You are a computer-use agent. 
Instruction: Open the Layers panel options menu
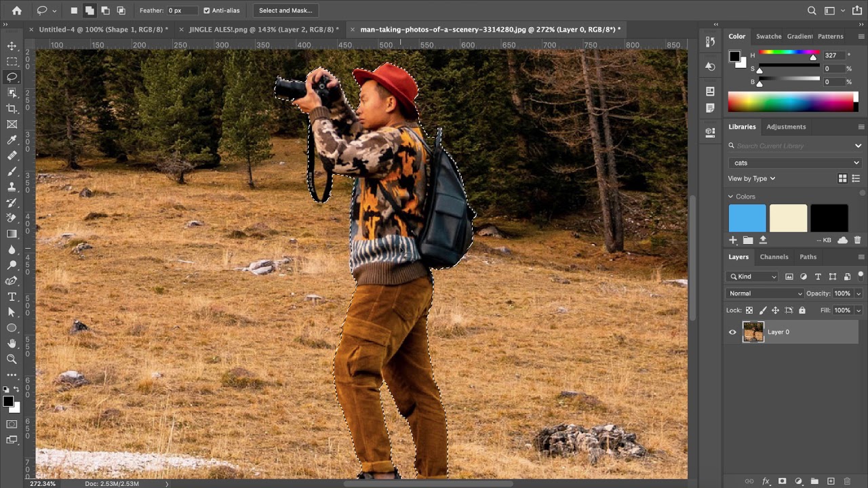tap(861, 257)
